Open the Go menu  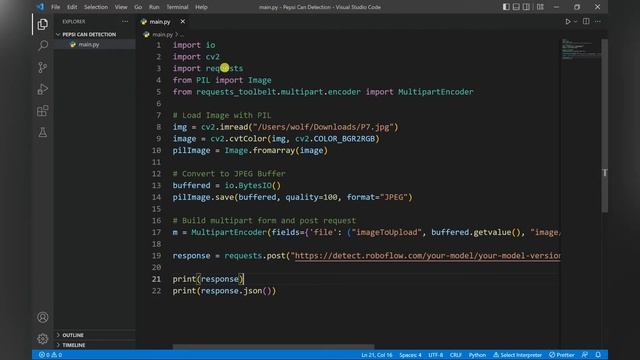[x=138, y=7]
